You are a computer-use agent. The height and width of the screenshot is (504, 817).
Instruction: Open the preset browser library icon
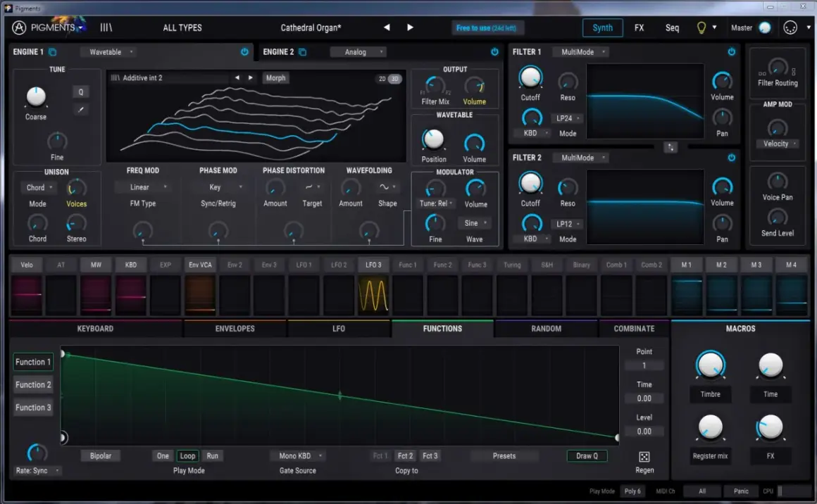click(106, 27)
